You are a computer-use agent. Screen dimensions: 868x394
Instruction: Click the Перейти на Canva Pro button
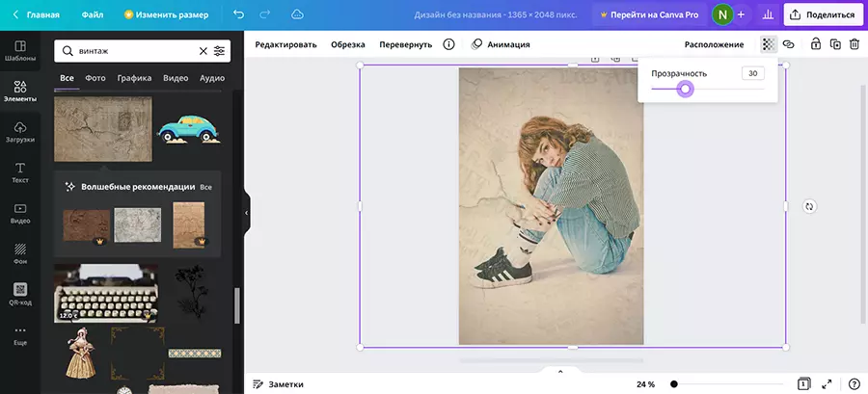click(x=648, y=14)
